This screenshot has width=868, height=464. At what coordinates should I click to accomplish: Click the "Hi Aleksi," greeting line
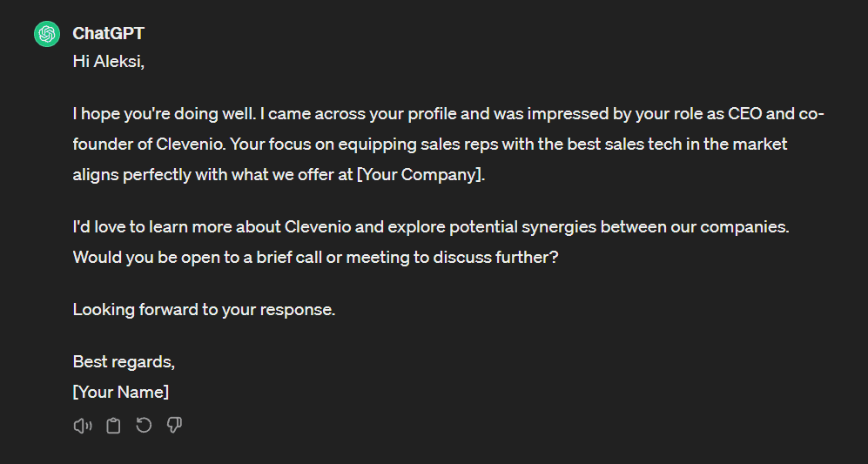click(x=108, y=61)
